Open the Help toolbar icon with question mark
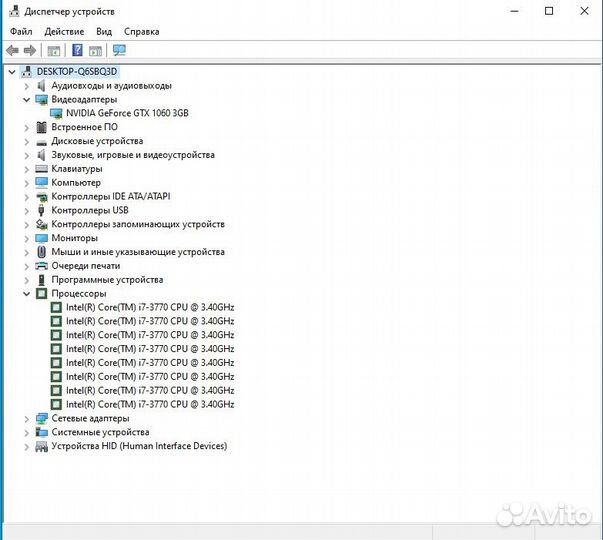The image size is (603, 540). [77, 50]
